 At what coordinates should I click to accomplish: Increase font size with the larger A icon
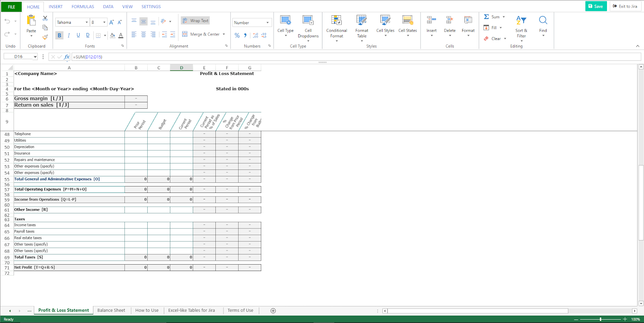[111, 22]
